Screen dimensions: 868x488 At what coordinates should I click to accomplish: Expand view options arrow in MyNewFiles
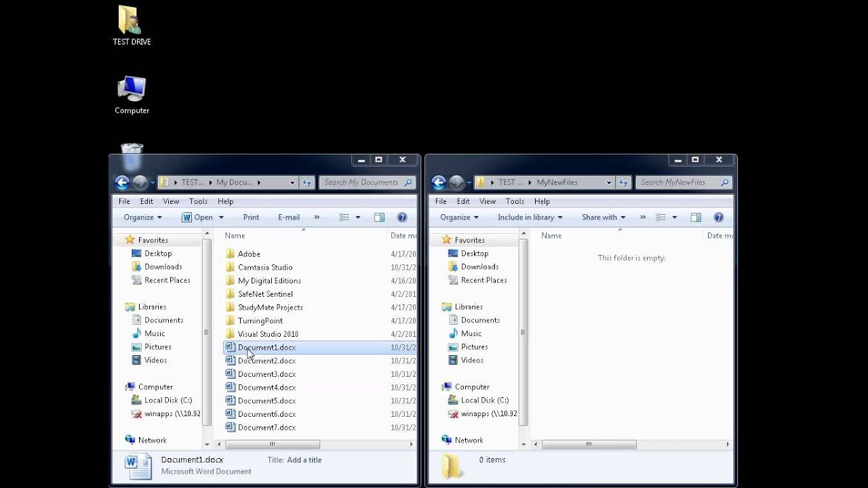pyautogui.click(x=675, y=218)
